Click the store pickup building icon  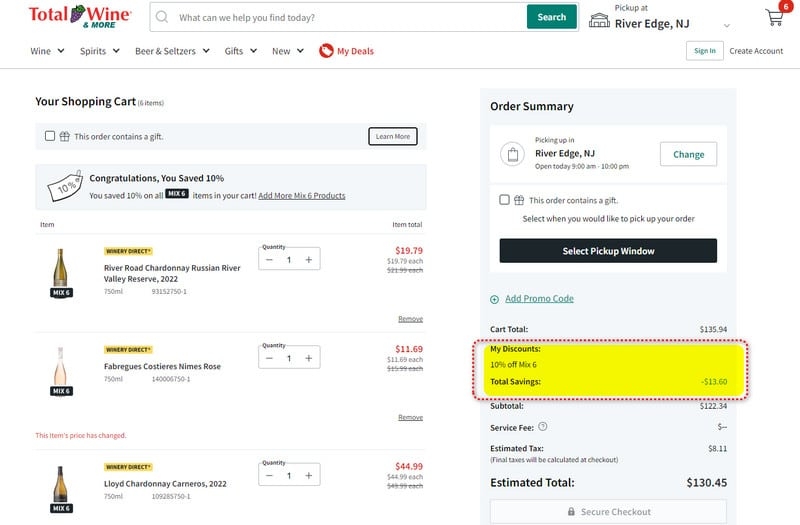(x=599, y=19)
